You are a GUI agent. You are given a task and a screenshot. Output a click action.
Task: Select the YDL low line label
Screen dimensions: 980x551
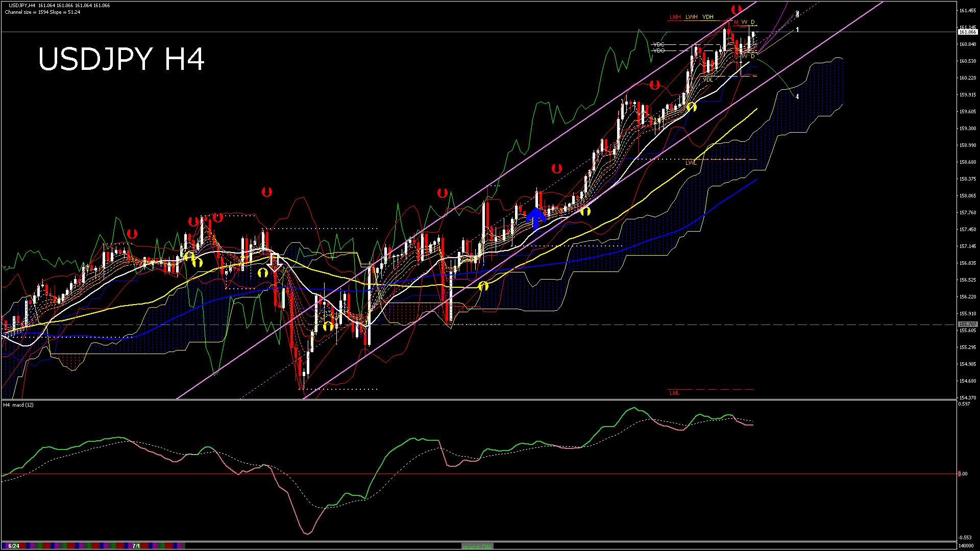707,80
